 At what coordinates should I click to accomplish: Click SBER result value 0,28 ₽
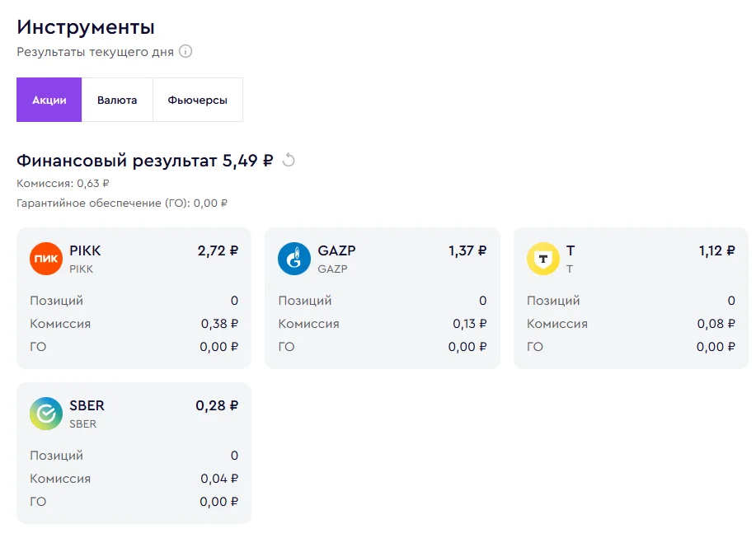point(217,406)
